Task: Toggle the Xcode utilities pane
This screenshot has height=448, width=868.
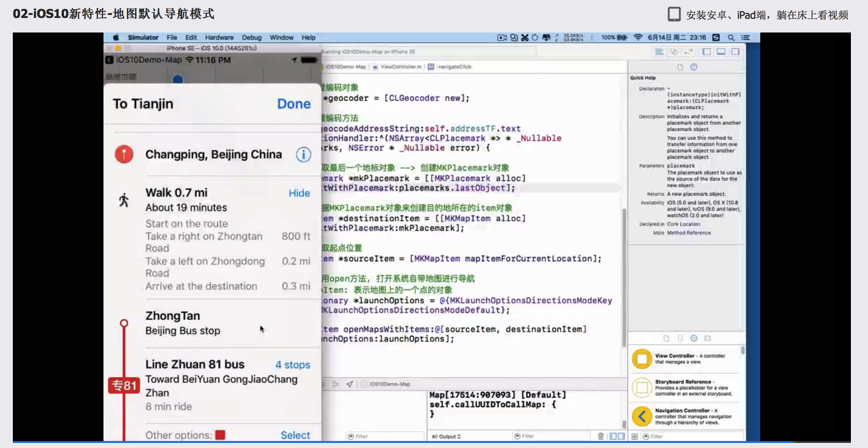Action: coord(735,52)
